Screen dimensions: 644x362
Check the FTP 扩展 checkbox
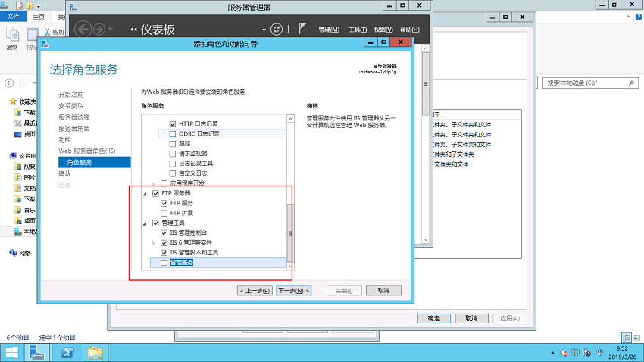pos(164,213)
